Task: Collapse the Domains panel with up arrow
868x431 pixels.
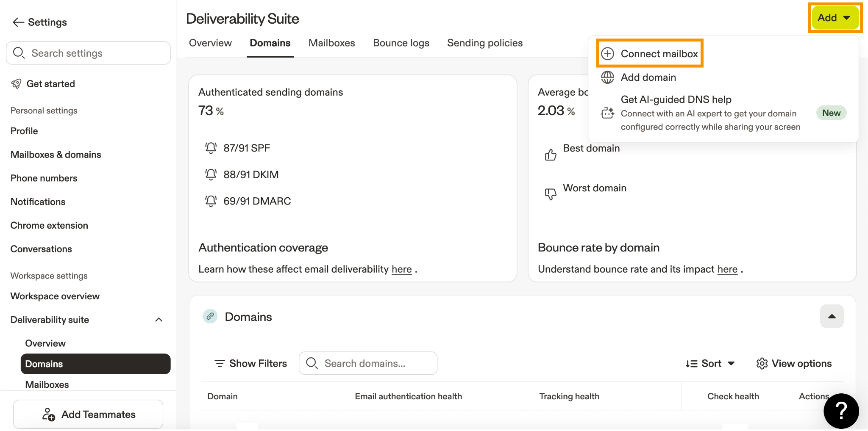Action: [x=832, y=316]
